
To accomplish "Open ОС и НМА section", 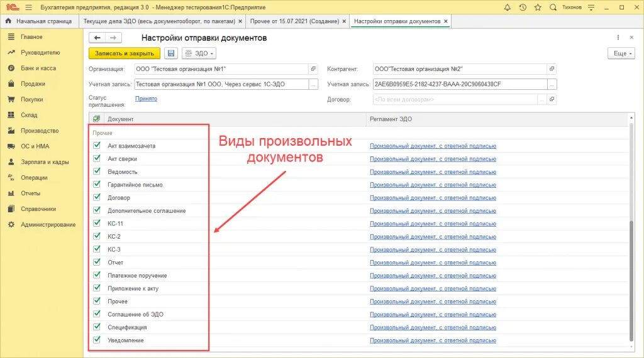I will coord(35,146).
